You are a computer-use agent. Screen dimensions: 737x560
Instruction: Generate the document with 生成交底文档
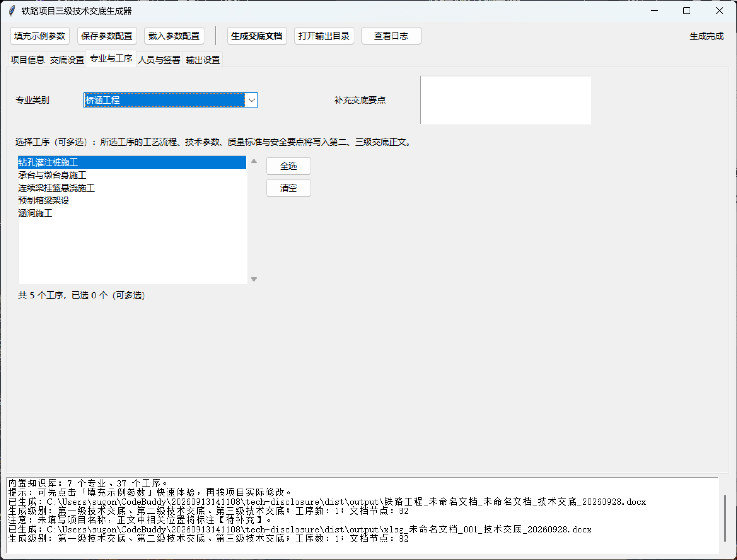(257, 36)
